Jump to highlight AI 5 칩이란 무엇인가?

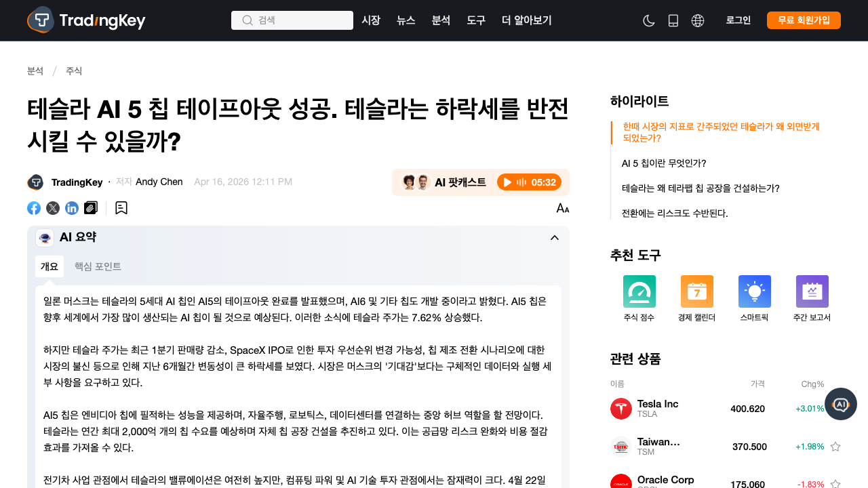click(x=664, y=163)
